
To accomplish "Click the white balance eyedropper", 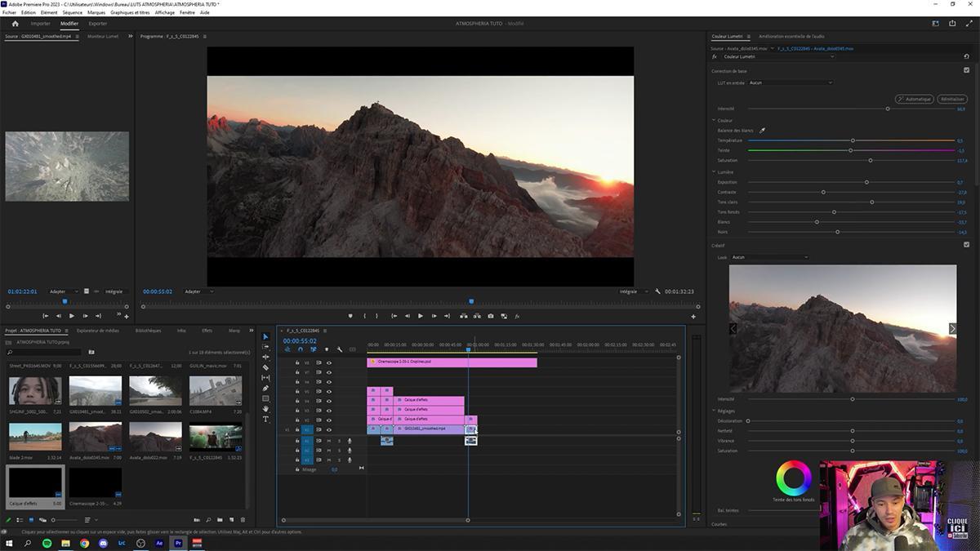I will pos(762,131).
